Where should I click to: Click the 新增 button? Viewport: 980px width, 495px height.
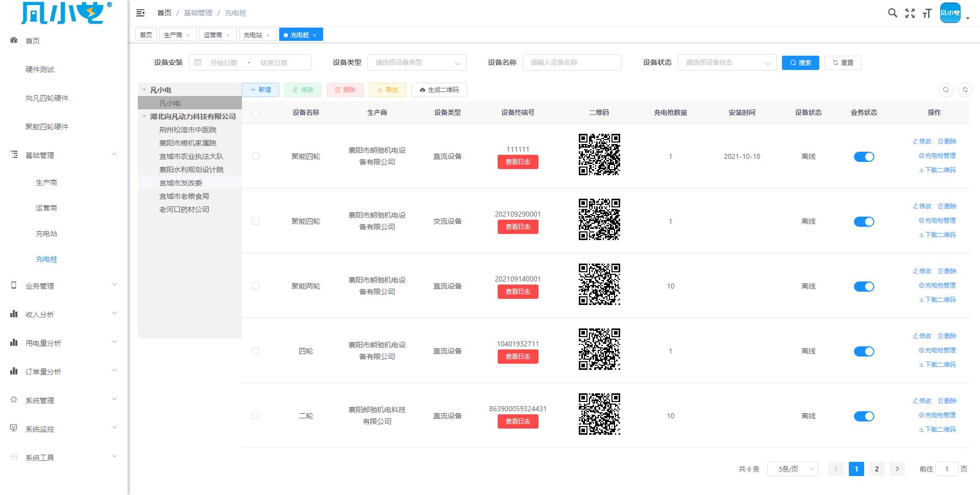click(x=261, y=89)
